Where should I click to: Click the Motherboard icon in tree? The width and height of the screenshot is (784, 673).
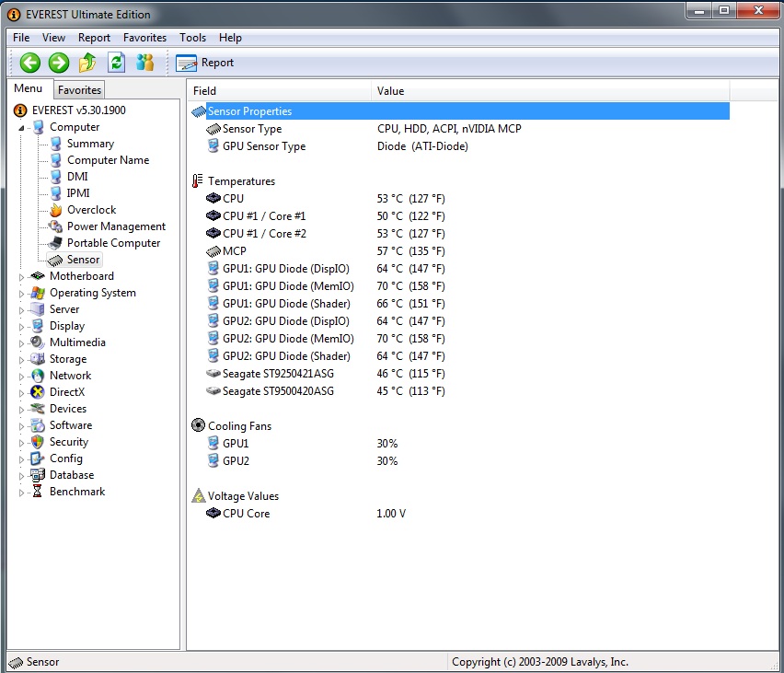tap(38, 275)
